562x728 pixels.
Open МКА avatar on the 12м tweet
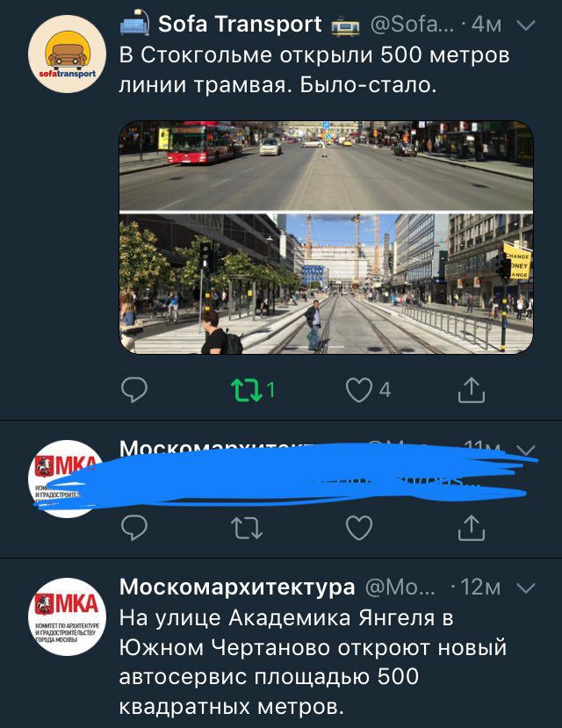coord(68,617)
